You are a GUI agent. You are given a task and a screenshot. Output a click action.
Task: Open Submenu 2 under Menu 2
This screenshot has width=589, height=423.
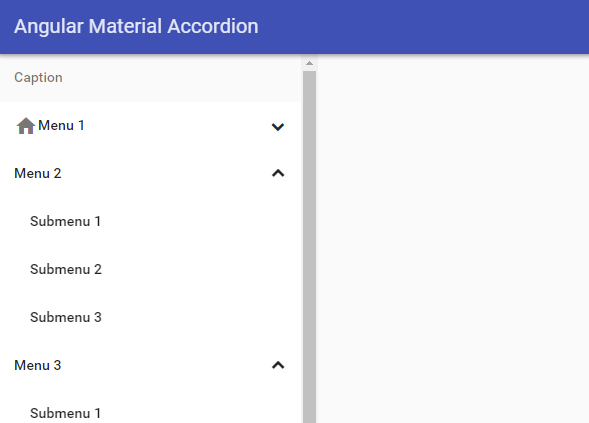coord(66,270)
